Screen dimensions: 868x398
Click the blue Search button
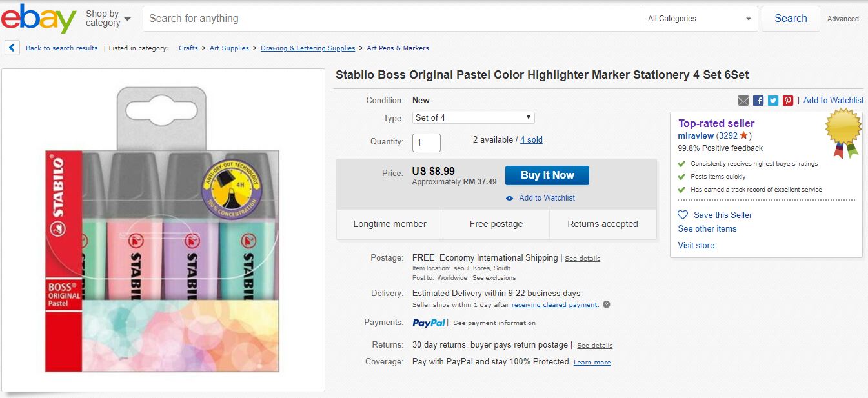[x=791, y=19]
